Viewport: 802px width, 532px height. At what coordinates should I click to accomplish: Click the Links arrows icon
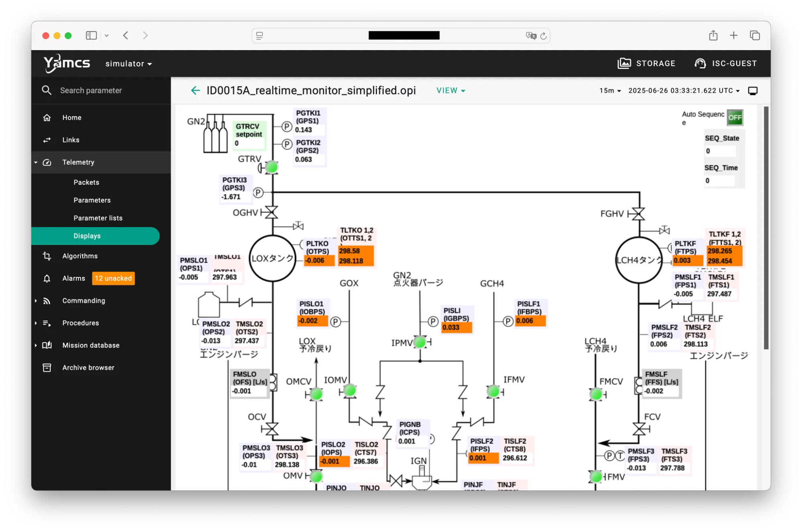pyautogui.click(x=47, y=140)
